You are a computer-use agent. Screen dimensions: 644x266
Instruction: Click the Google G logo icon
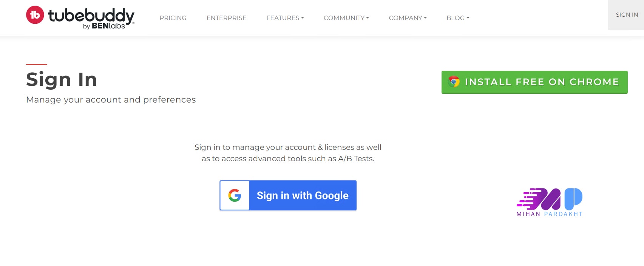pos(235,195)
